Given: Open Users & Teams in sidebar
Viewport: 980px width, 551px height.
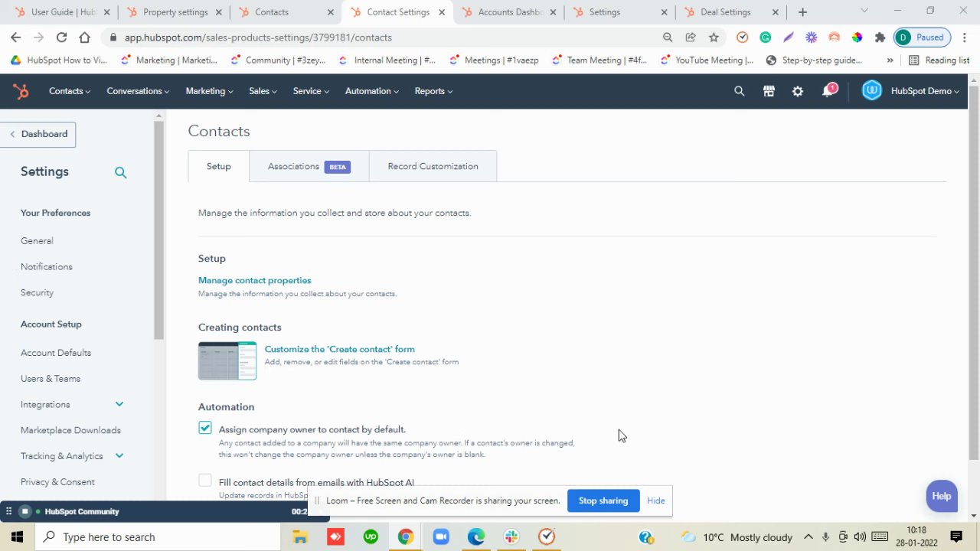Looking at the screenshot, I should point(51,379).
